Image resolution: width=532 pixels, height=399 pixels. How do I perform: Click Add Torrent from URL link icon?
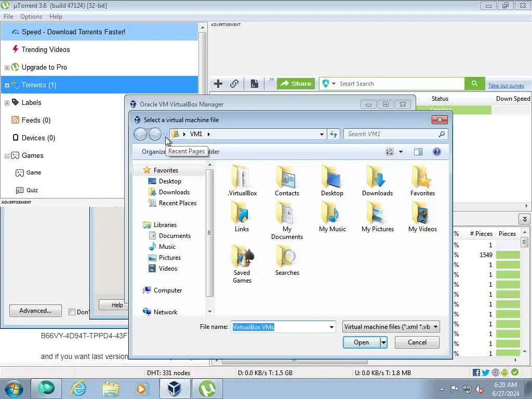pos(234,84)
